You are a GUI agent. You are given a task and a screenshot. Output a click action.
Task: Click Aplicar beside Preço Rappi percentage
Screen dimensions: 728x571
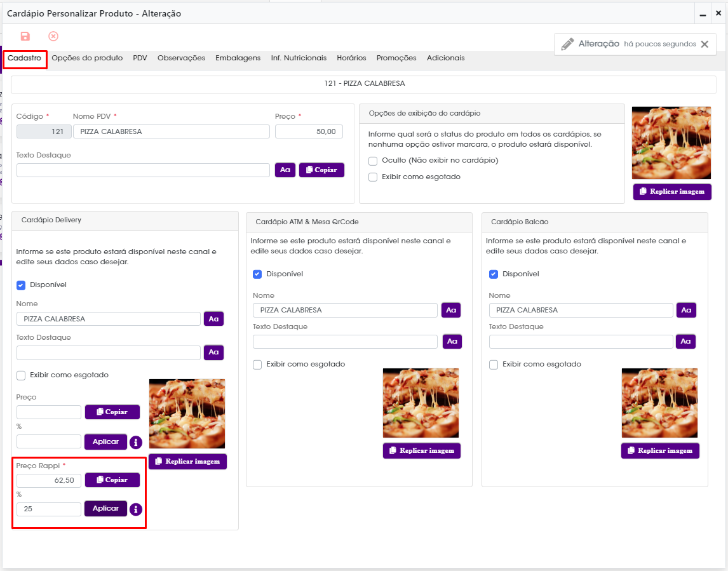click(x=105, y=509)
